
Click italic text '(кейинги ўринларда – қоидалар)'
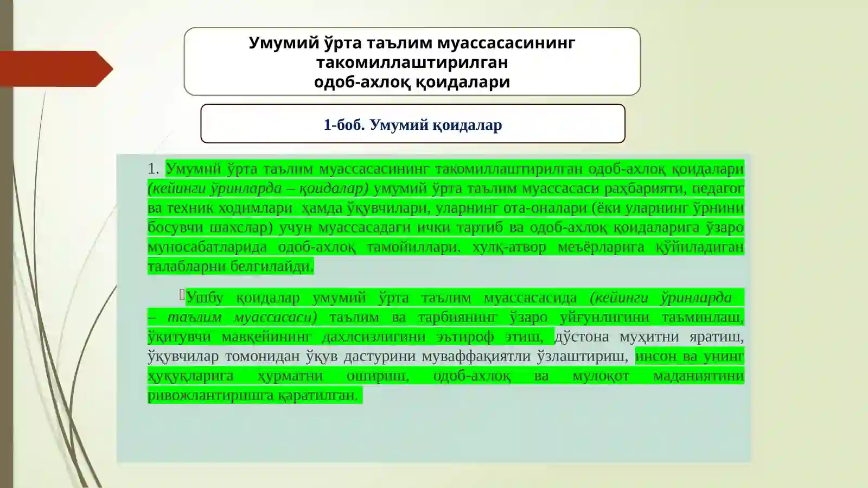coord(258,188)
